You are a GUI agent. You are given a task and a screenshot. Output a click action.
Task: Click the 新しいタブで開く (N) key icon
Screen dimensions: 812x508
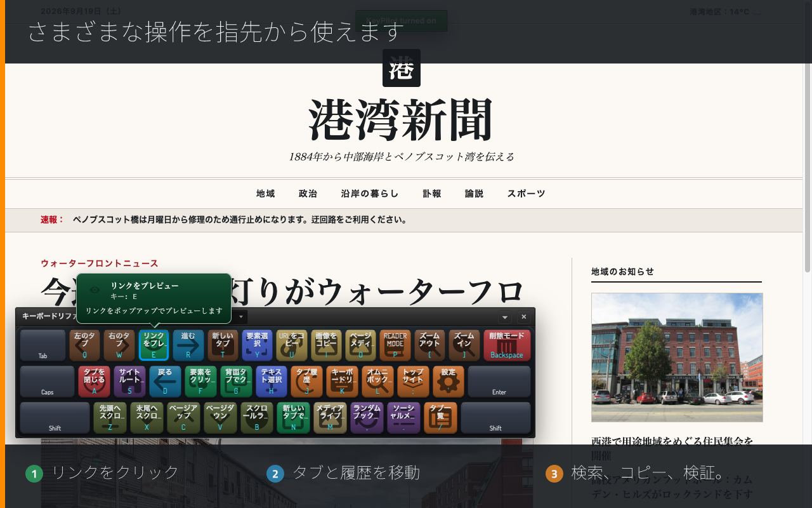tap(293, 418)
